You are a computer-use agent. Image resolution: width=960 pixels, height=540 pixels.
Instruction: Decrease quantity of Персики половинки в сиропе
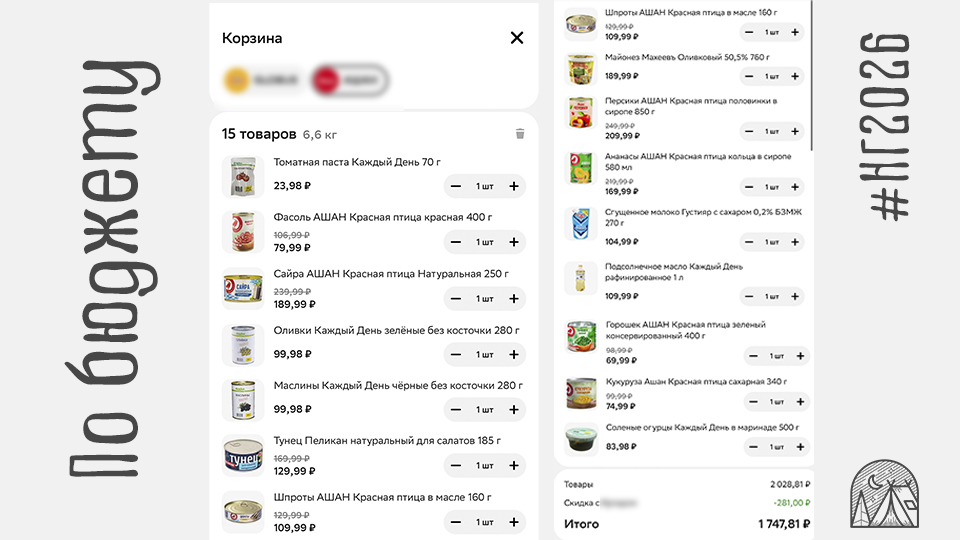tap(750, 131)
